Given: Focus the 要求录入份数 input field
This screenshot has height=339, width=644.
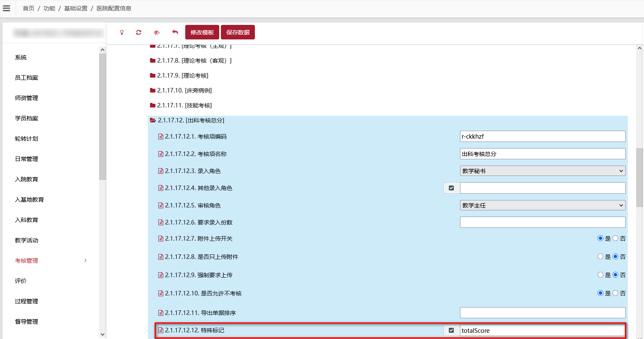Looking at the screenshot, I should coord(542,222).
